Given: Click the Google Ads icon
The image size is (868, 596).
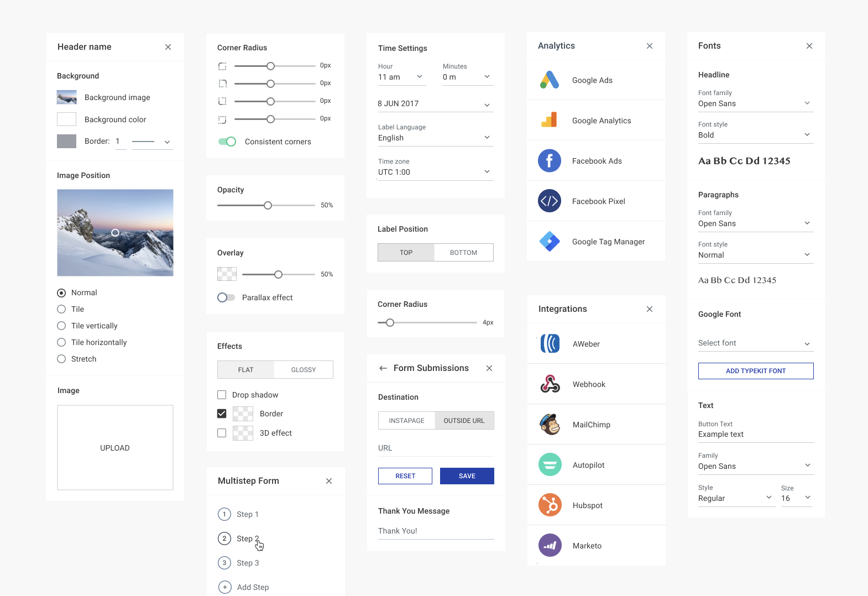Looking at the screenshot, I should (550, 80).
